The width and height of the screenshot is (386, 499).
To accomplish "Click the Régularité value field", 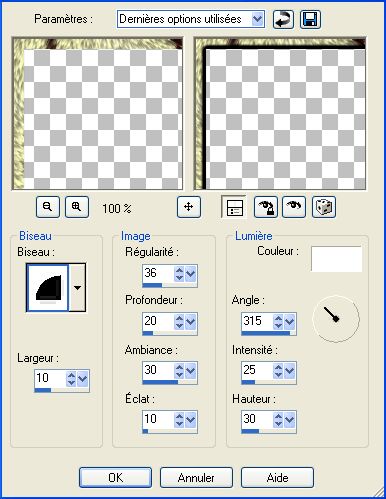I will click(158, 273).
